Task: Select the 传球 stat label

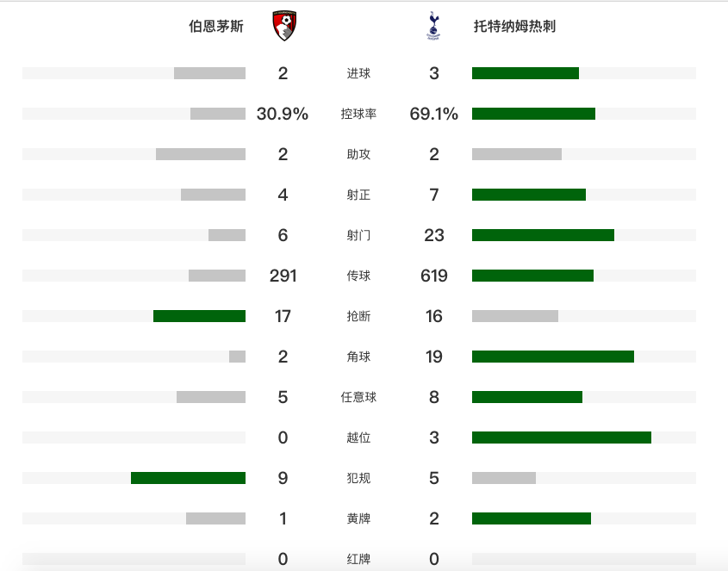Action: coord(358,276)
